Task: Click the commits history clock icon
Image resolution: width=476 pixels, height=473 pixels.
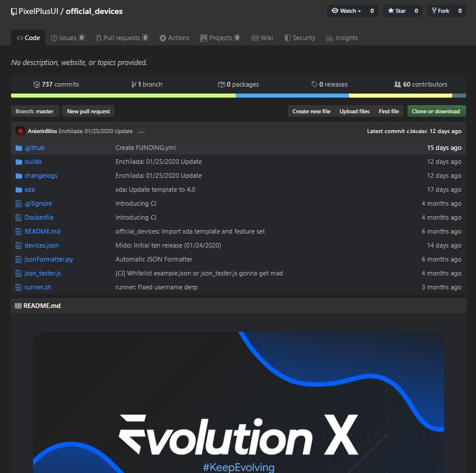Action: pos(37,84)
